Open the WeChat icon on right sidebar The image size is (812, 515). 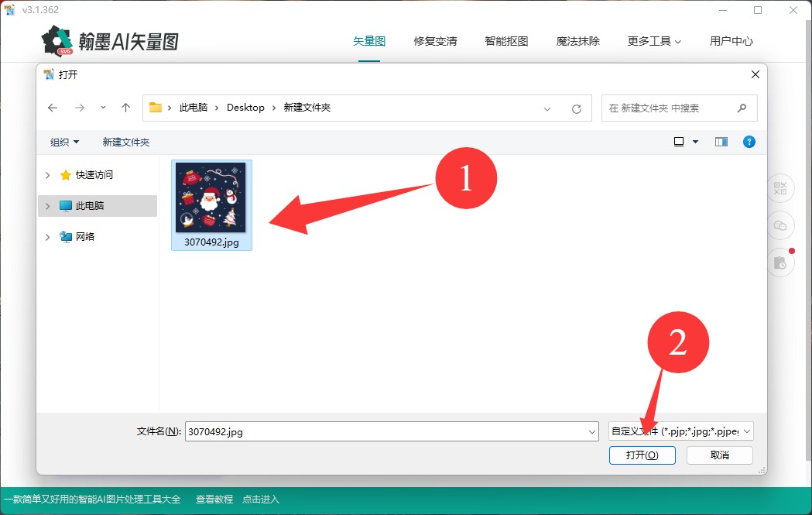pyautogui.click(x=779, y=225)
